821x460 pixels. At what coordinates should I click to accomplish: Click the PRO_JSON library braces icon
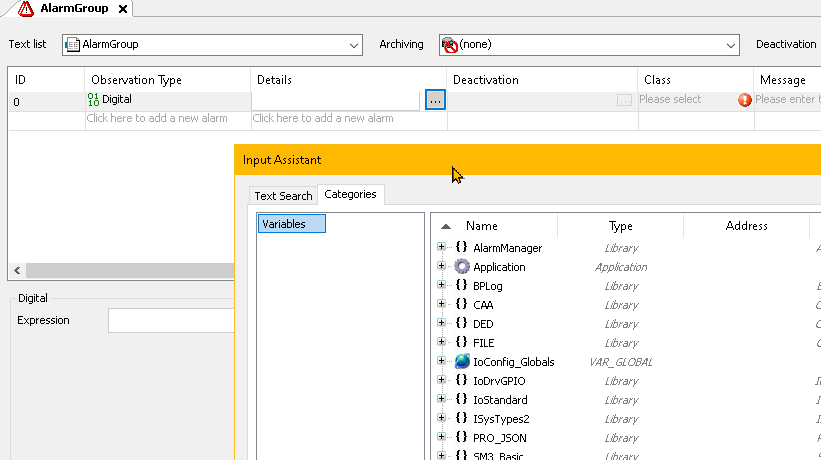click(x=461, y=436)
